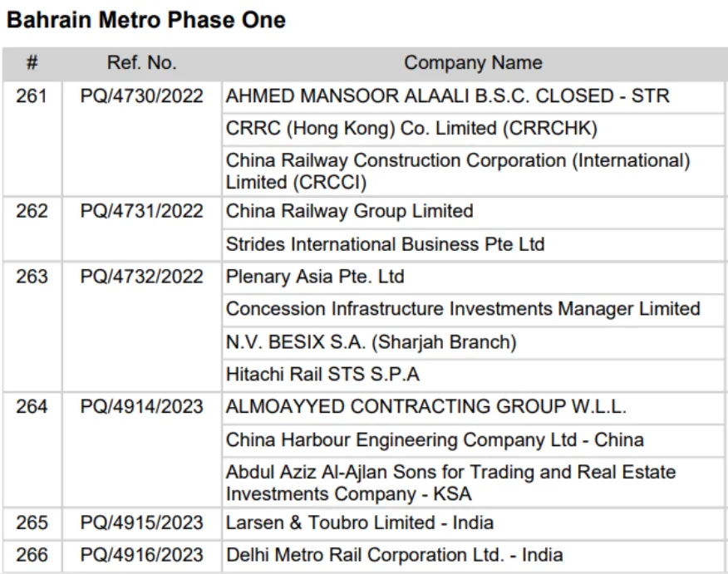Click the "Company Name" column header
This screenshot has width=728, height=574.
[x=472, y=63]
